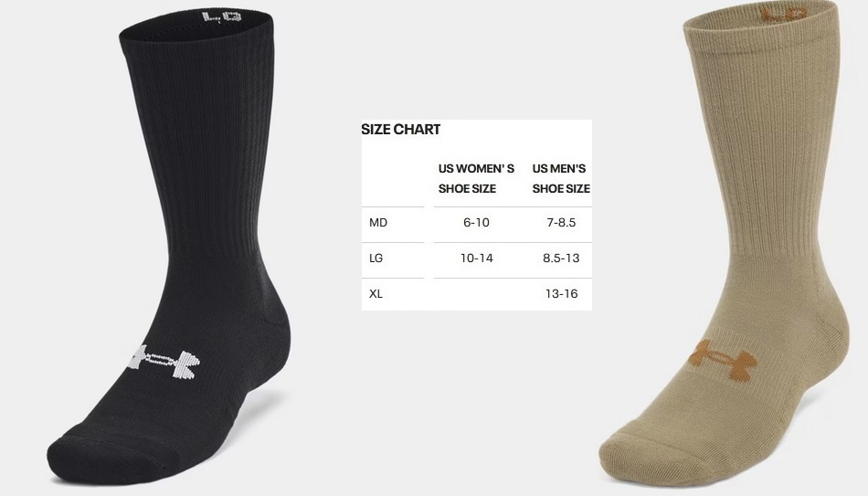Click the orange LG label inside tan sock cuff
This screenshot has width=868, height=496.
(x=784, y=14)
